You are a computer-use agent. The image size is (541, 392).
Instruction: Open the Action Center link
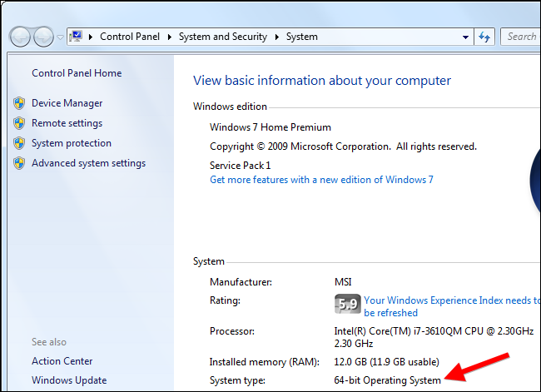(x=62, y=361)
